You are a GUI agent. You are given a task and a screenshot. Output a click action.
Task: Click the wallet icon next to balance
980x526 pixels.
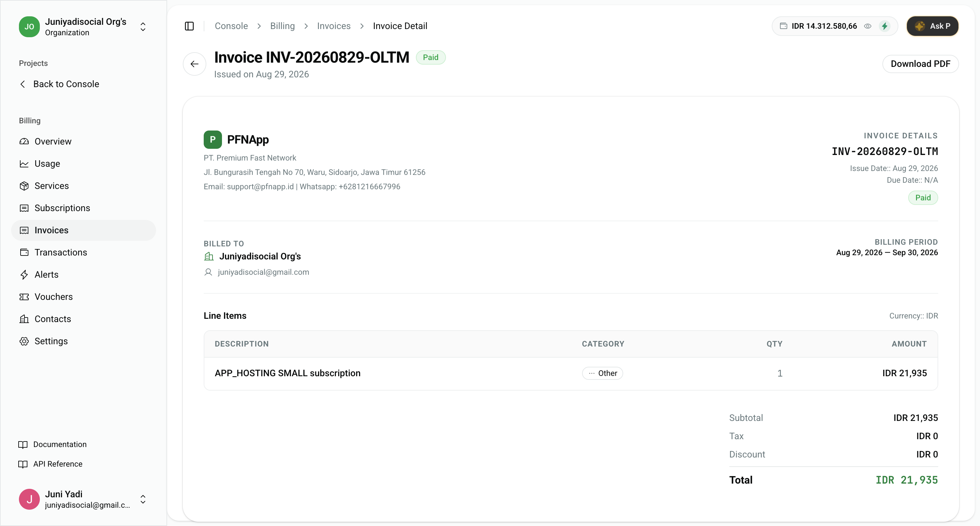[x=783, y=26]
